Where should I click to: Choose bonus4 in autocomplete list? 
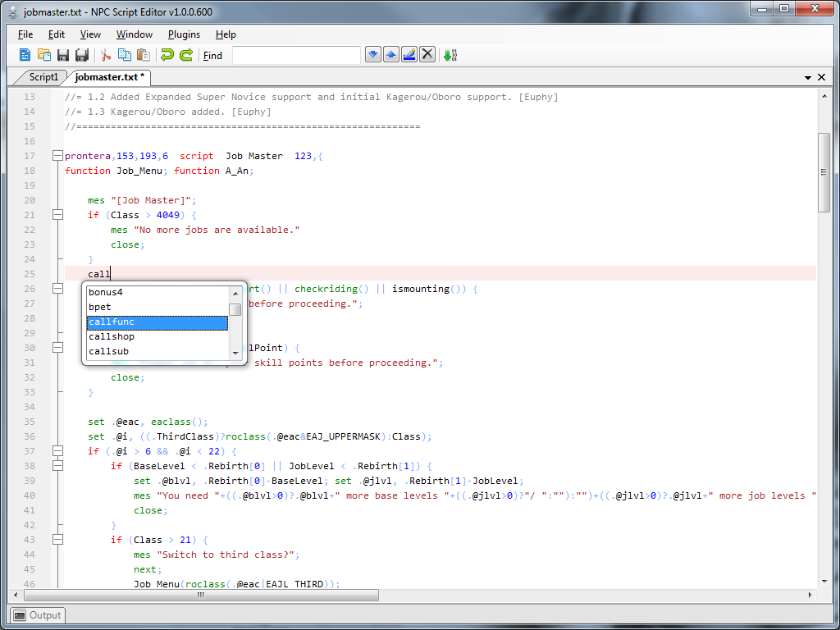click(x=157, y=293)
